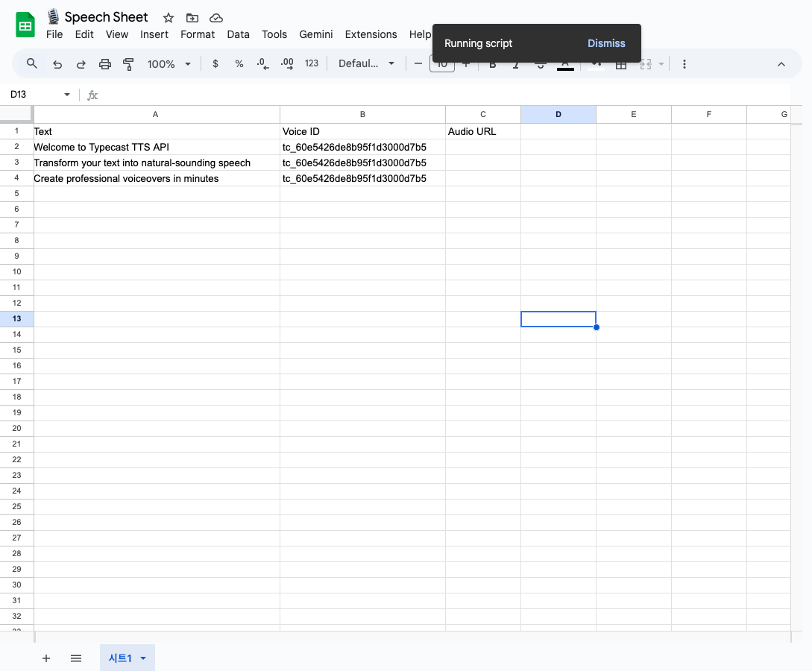The image size is (812, 671).
Task: Redo the last action
Action: tap(81, 64)
